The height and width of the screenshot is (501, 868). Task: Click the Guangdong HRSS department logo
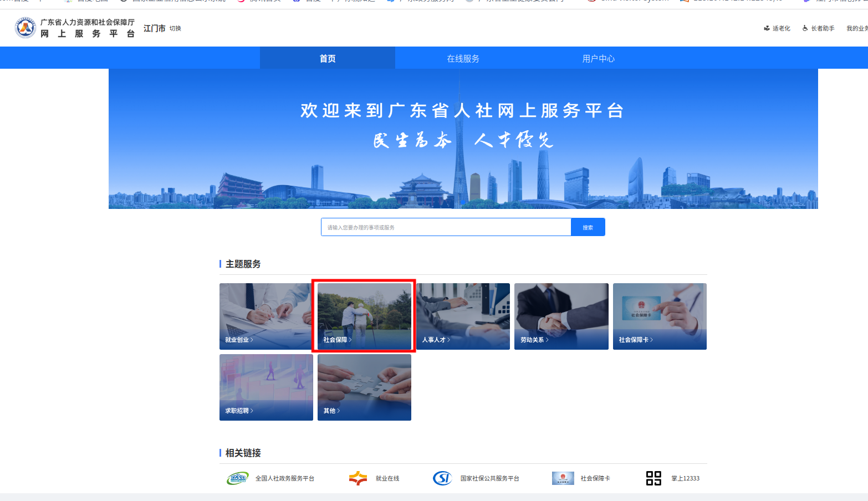[x=25, y=28]
